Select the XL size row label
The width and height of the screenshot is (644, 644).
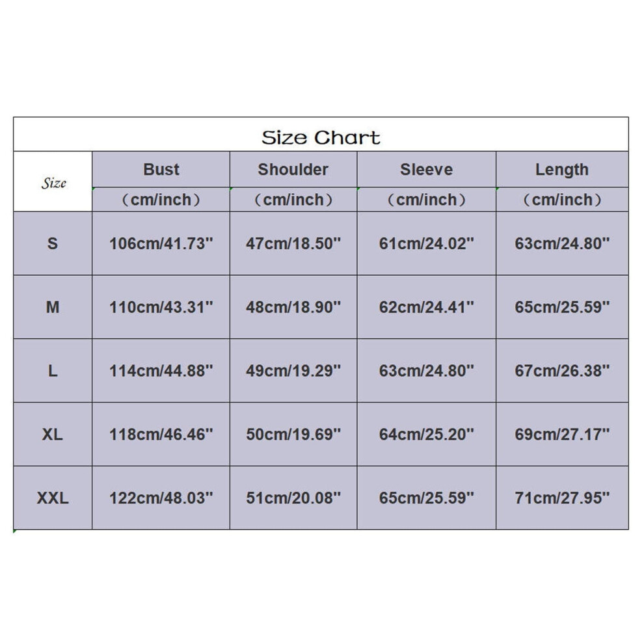click(x=53, y=435)
